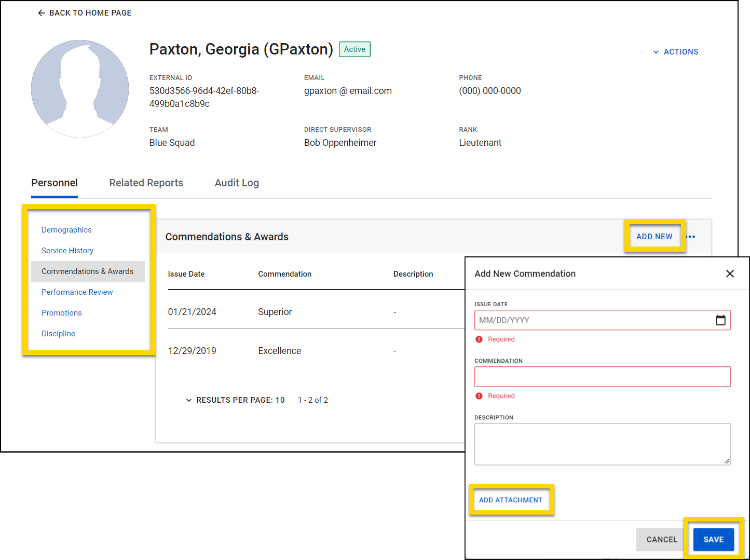Click inside the Description text area
Screen dimensions: 750x560
602,444
